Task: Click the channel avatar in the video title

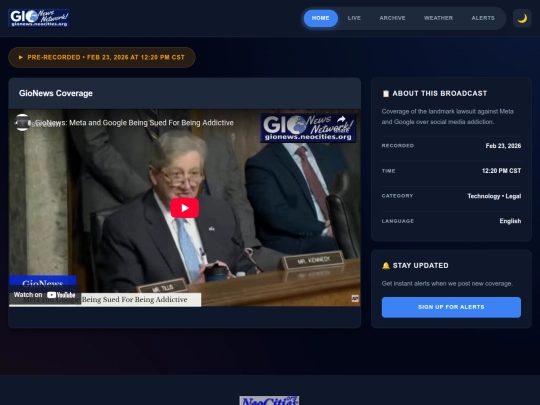Action: tap(22, 122)
